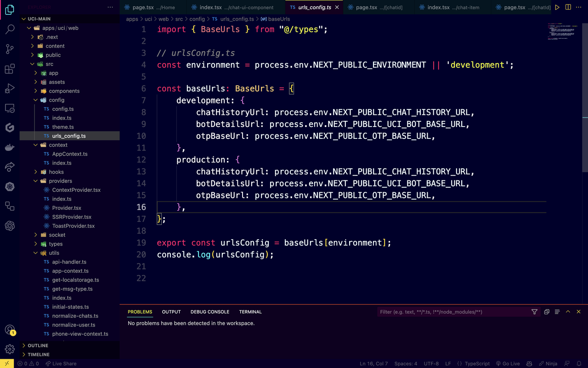588x368 pixels.
Task: Collapse the apps/uci/web folder
Action: [69, 28]
